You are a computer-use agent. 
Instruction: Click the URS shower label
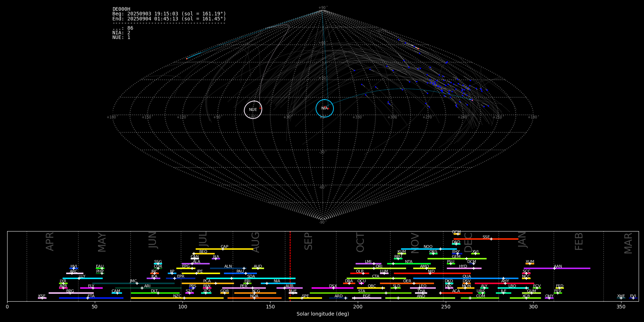click(x=480, y=291)
